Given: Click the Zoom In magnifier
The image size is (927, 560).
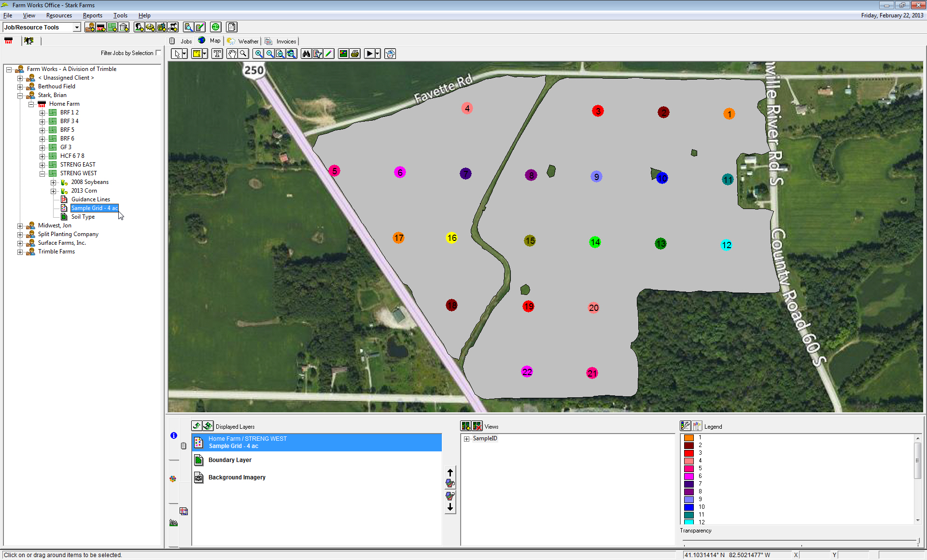Looking at the screenshot, I should pos(259,54).
